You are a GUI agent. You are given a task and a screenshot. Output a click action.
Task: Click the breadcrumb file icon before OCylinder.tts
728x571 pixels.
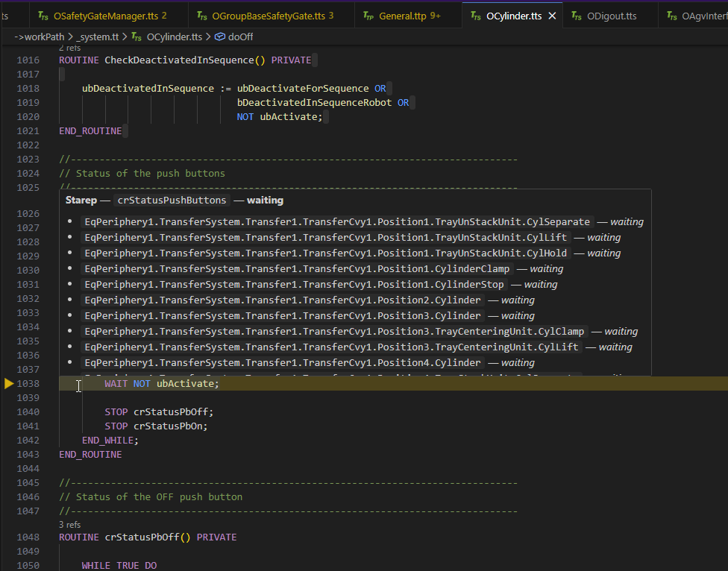(136, 37)
